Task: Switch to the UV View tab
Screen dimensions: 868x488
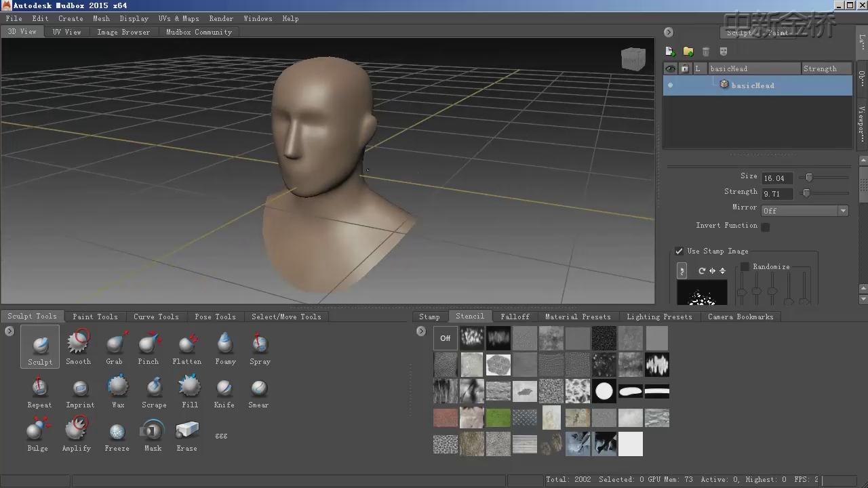Action: tap(66, 32)
